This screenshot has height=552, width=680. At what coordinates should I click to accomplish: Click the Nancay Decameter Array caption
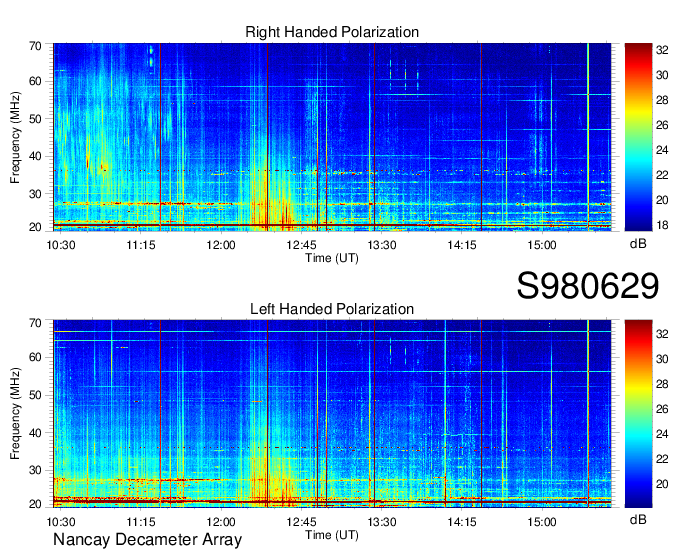(147, 540)
